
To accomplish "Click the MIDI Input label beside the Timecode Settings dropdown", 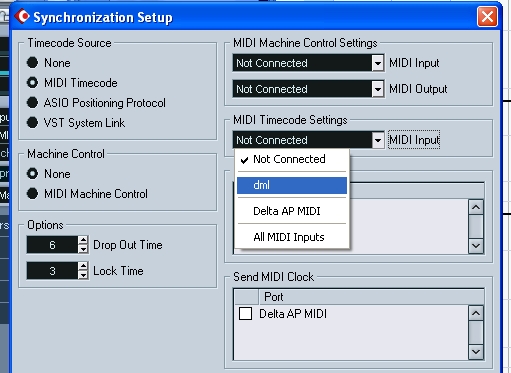I will [x=414, y=140].
